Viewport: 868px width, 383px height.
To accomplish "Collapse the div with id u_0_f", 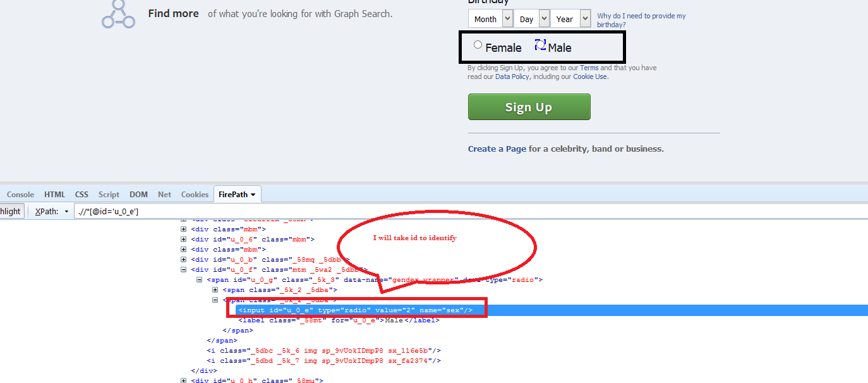I will [183, 269].
